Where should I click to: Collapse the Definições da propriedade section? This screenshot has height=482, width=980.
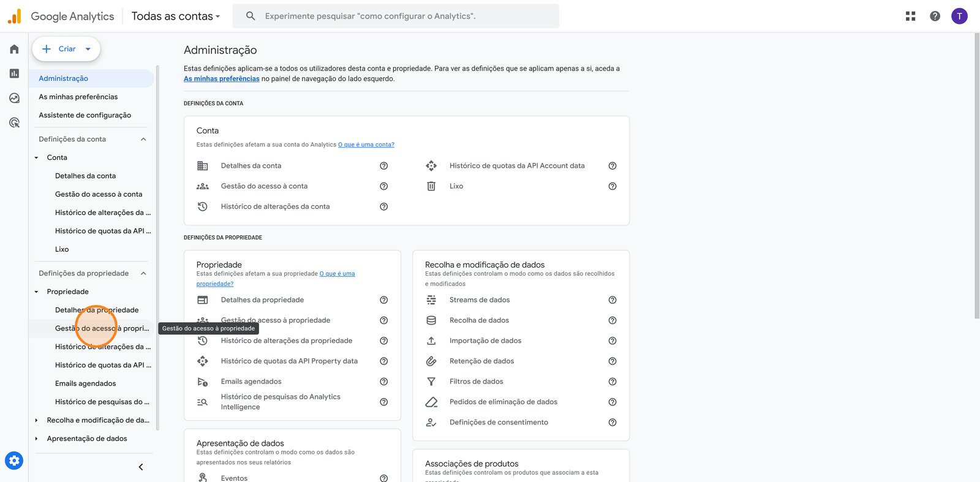click(143, 273)
